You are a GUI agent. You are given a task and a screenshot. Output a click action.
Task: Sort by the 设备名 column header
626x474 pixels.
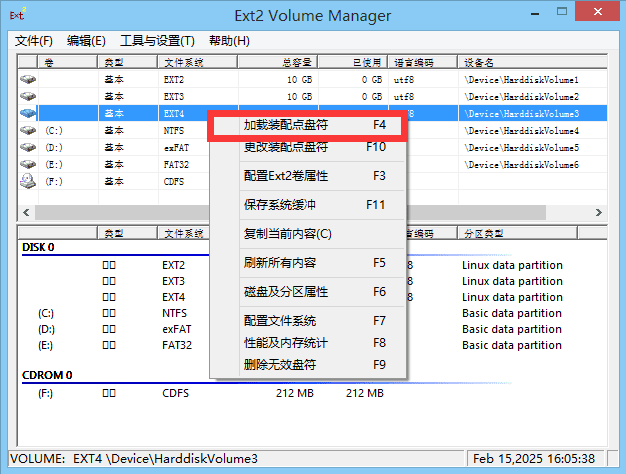point(533,62)
